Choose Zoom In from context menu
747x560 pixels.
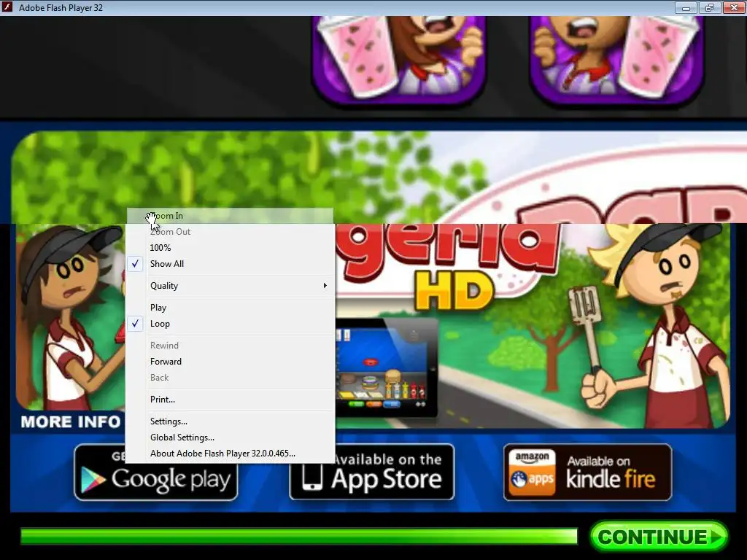point(230,216)
